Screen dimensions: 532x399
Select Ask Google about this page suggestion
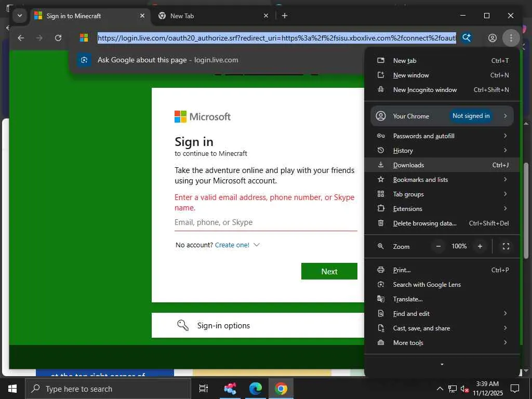tap(217, 60)
